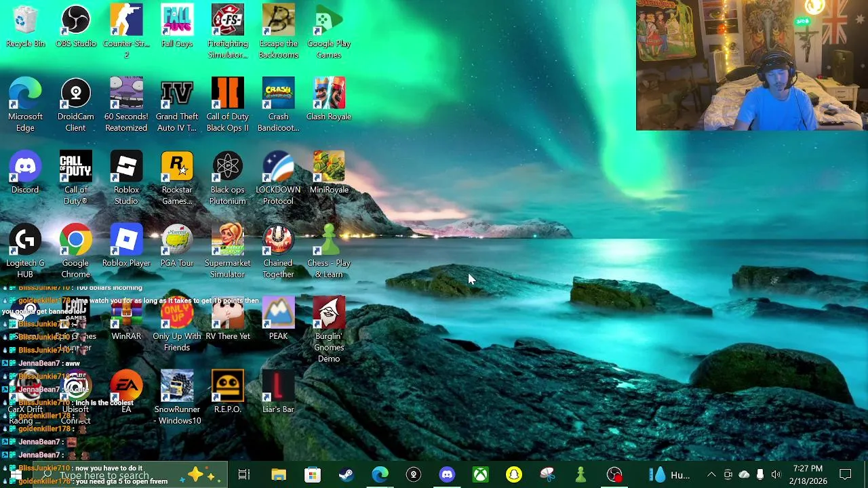Open the notification center icon
This screenshot has width=868, height=488.
pos(846,474)
